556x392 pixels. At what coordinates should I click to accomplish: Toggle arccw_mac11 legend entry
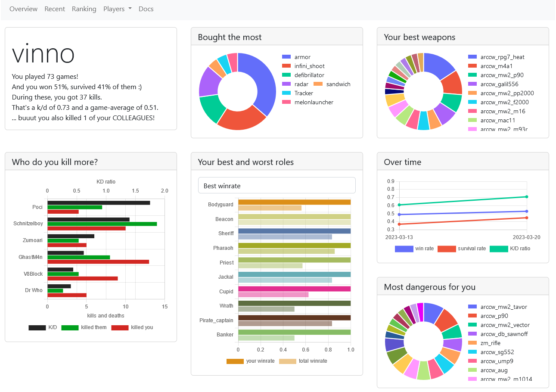(491, 121)
